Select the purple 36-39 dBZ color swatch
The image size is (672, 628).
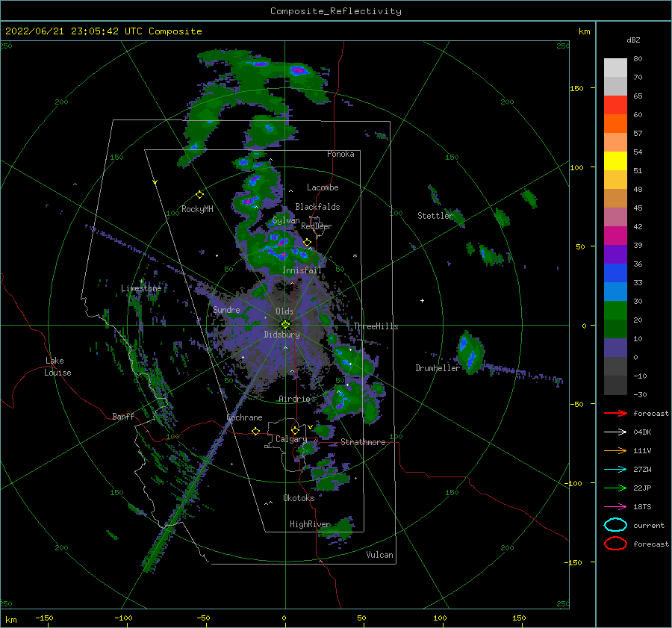(615, 255)
